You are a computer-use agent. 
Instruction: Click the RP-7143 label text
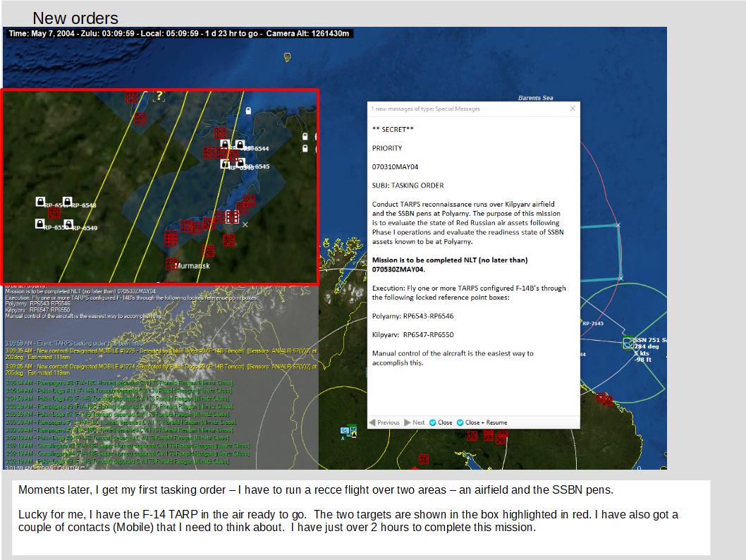coord(593,324)
